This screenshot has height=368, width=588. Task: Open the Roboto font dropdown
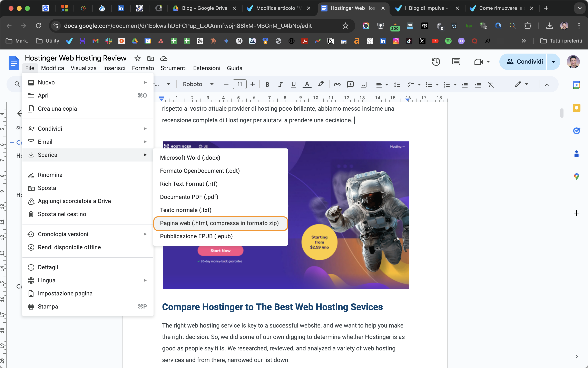(198, 84)
